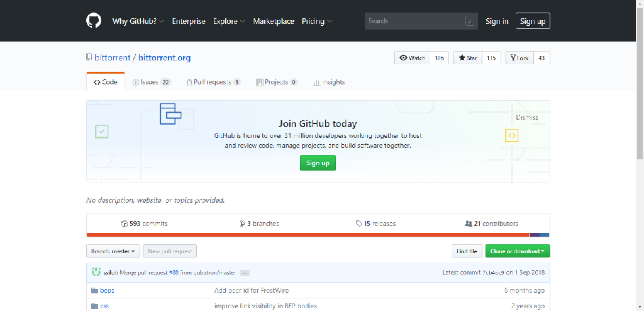Click the people icon beside 21 contributors
Image resolution: width=644 pixels, height=311 pixels.
468,223
